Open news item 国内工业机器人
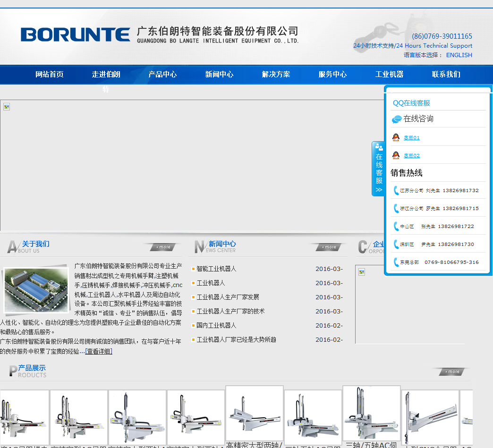Viewport: 493px width, 448px height. click(216, 325)
